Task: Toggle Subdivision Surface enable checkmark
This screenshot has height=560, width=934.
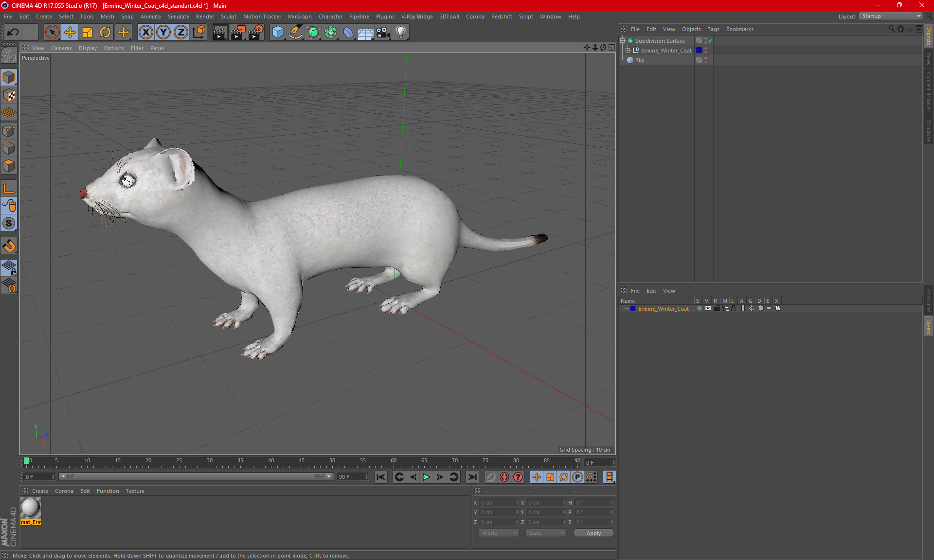Action: pyautogui.click(x=710, y=41)
